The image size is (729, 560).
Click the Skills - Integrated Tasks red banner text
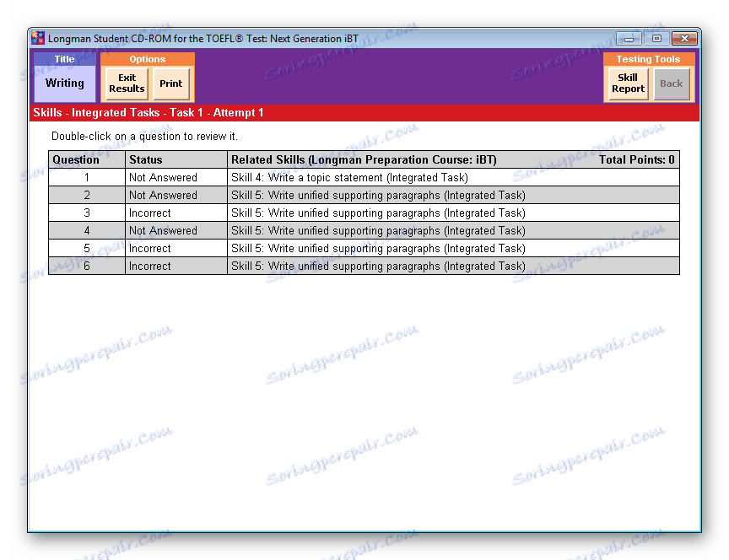(148, 113)
